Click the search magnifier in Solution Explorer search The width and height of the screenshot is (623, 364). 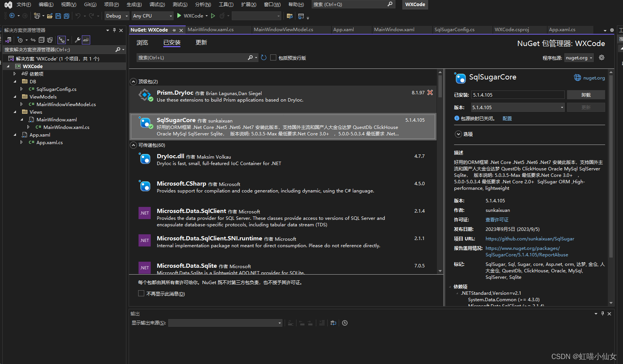click(118, 49)
